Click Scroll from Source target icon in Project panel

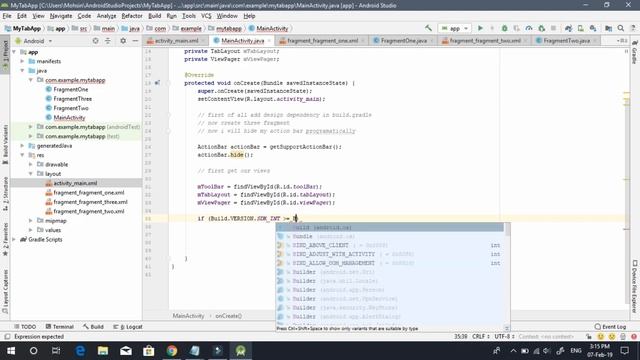pos(96,41)
